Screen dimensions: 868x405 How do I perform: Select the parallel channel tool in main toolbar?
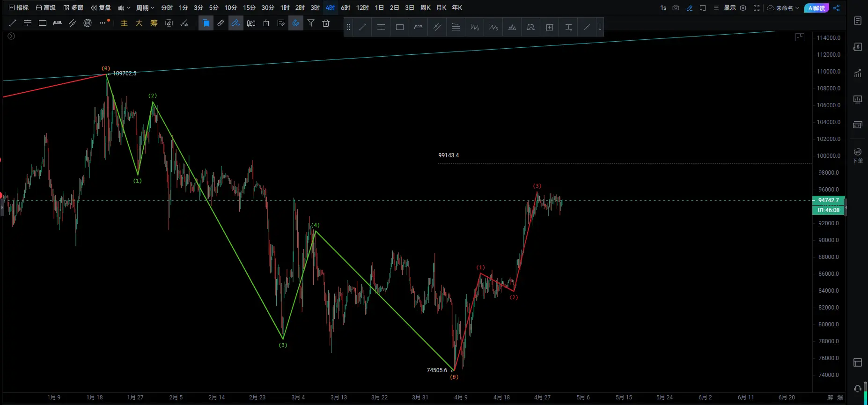[x=73, y=23]
